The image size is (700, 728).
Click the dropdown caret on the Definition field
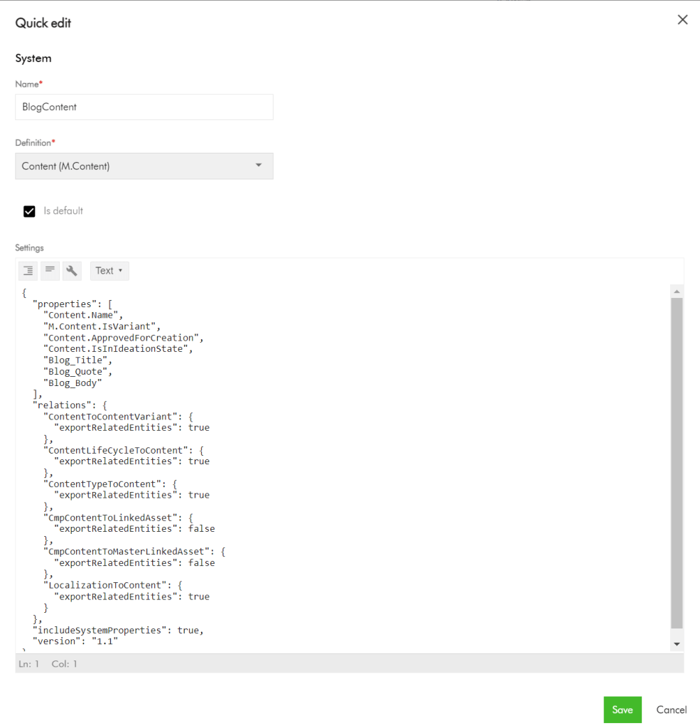(259, 166)
